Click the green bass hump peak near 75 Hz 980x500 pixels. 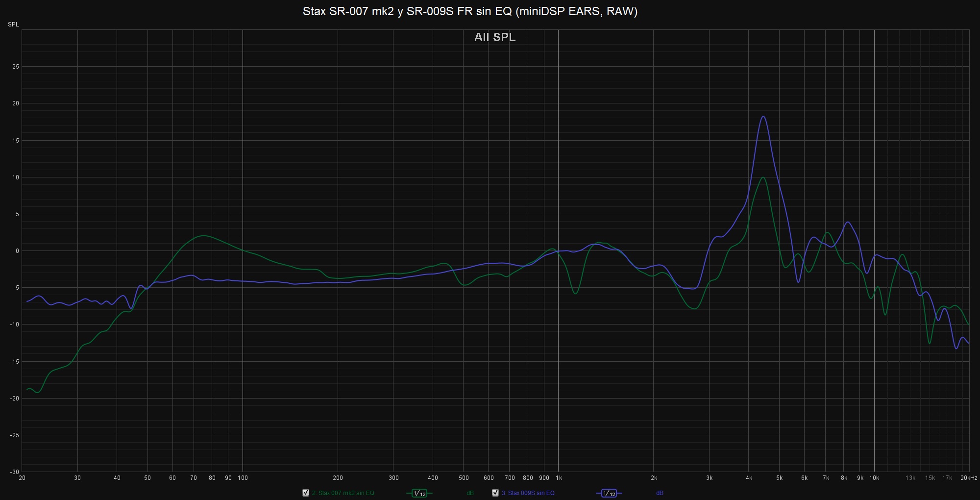click(203, 236)
